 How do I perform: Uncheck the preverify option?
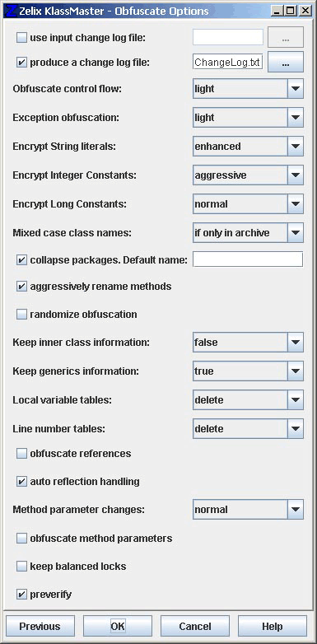tap(21, 595)
